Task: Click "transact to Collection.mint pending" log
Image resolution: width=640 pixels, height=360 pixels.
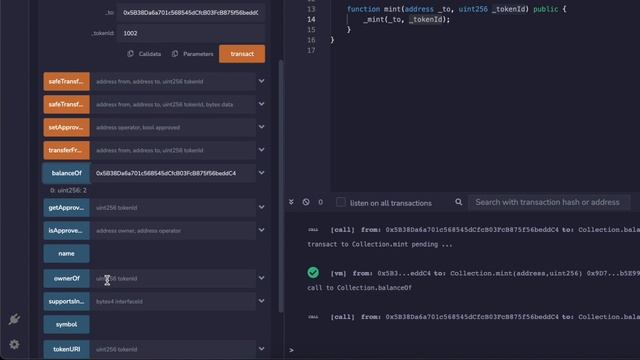Action: tap(380, 244)
